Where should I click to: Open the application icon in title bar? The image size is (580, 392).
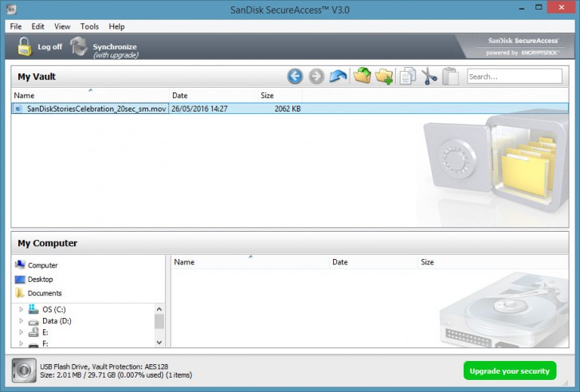click(11, 9)
